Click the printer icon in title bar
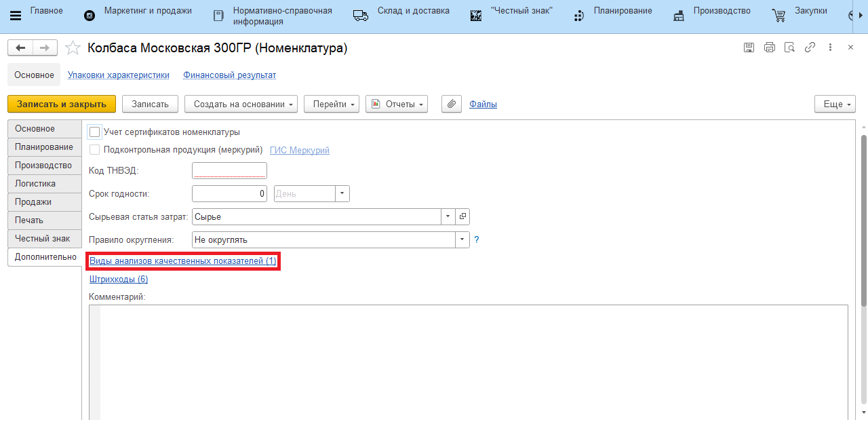Image resolution: width=868 pixels, height=426 pixels. point(770,47)
